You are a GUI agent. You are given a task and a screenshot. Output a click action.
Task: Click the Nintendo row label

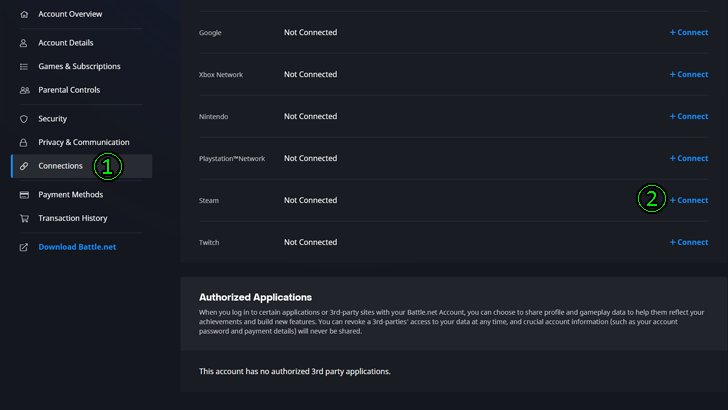(214, 117)
